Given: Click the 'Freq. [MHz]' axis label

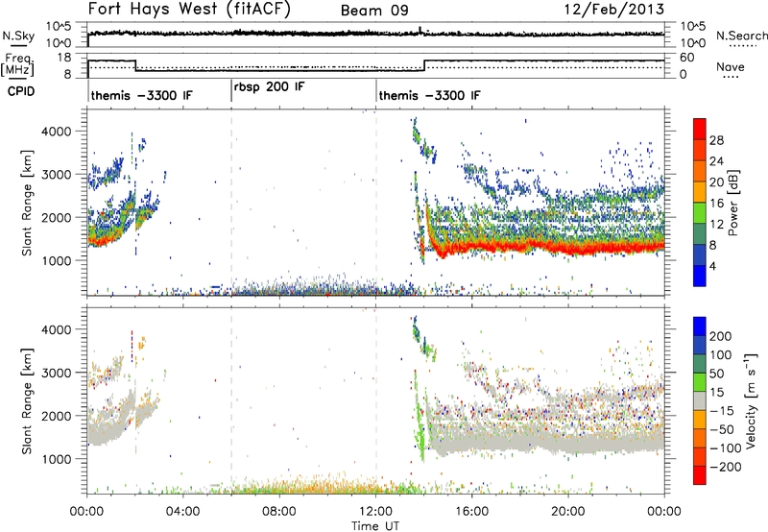Looking at the screenshot, I should point(17,65).
